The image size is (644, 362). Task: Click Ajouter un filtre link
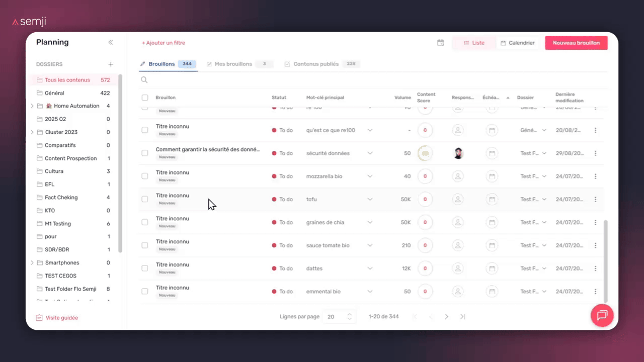coord(163,43)
